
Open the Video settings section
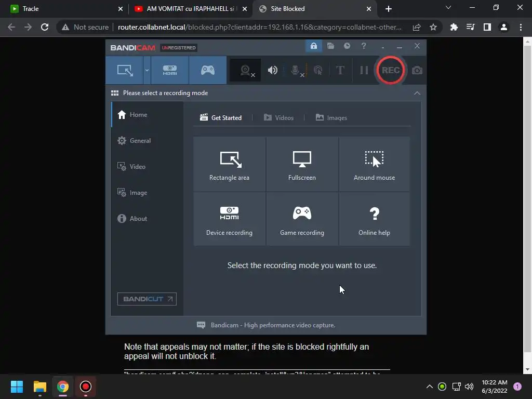pyautogui.click(x=147, y=167)
